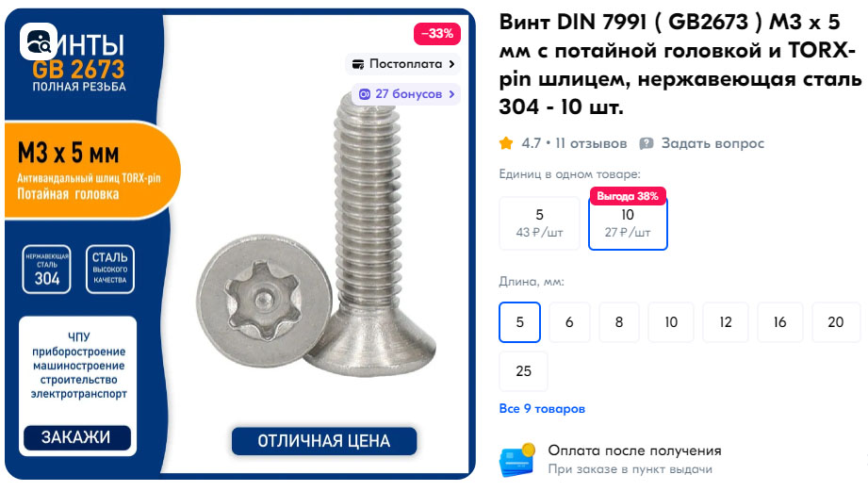Choose length 25 mm
The height and width of the screenshot is (491, 868).
point(524,371)
